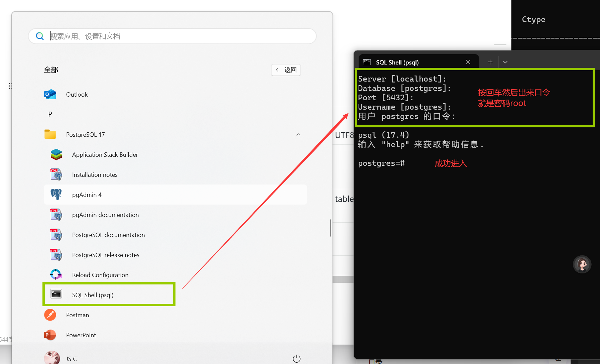The height and width of the screenshot is (364, 600).
Task: Click the 全部 heading
Action: (x=51, y=70)
